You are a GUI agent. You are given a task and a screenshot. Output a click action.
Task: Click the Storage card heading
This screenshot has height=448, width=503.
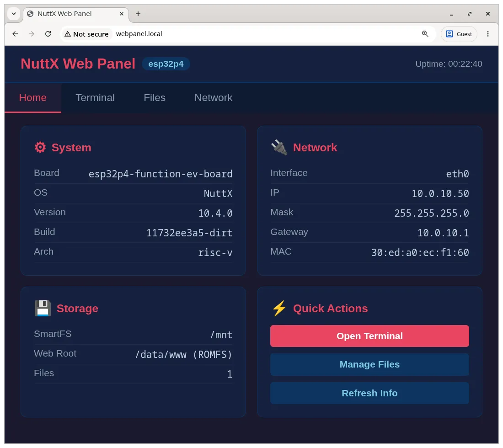click(x=77, y=308)
